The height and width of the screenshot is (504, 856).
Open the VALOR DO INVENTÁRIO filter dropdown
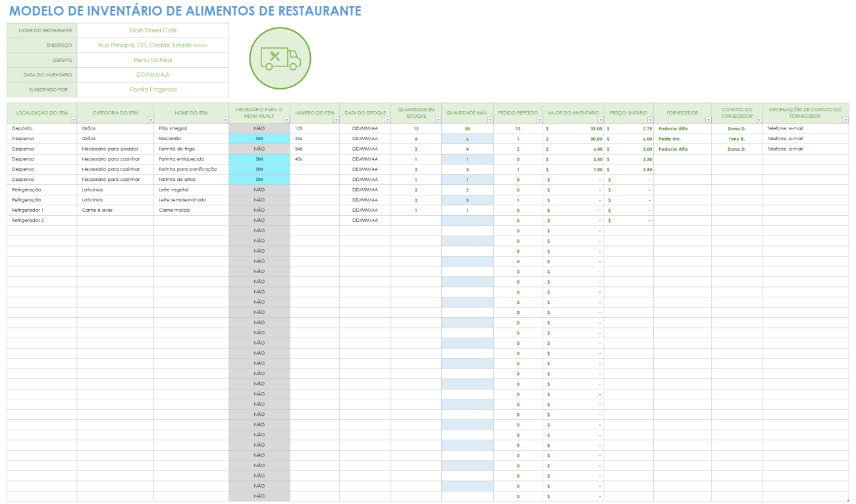[x=600, y=120]
